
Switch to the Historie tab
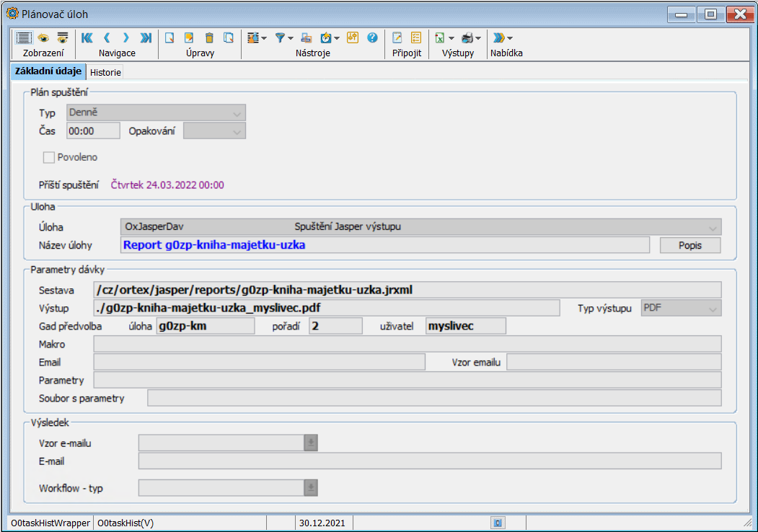click(x=105, y=72)
